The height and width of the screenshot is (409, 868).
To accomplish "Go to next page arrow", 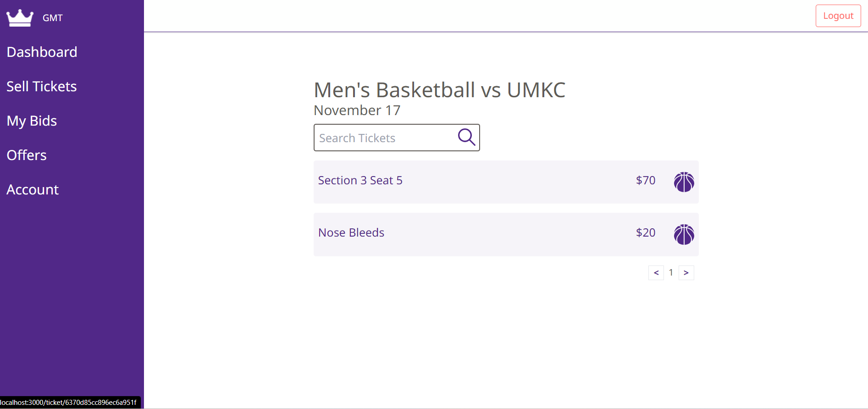I will [x=686, y=273].
